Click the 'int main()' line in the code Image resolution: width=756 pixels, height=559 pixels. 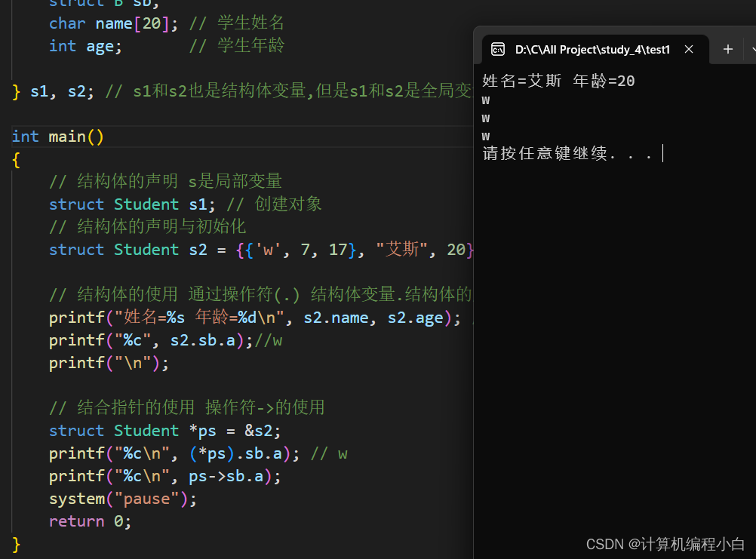coord(58,137)
